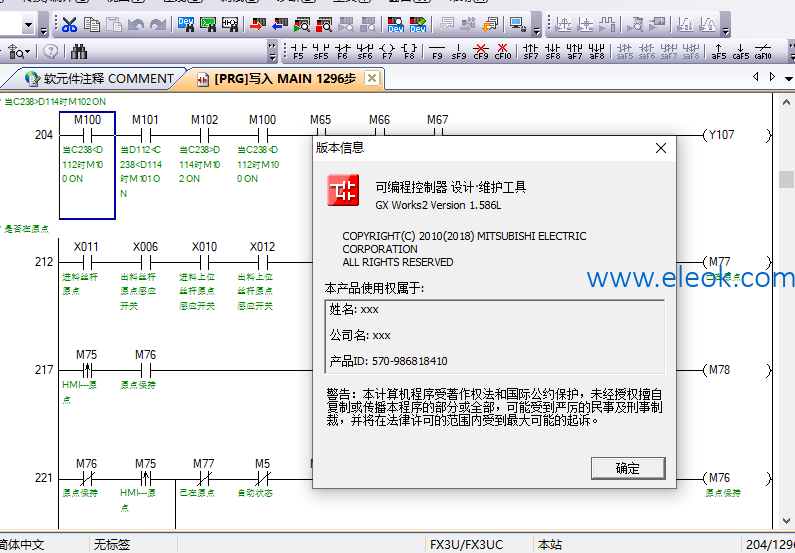Click the Redo arrow icon

[x=158, y=24]
